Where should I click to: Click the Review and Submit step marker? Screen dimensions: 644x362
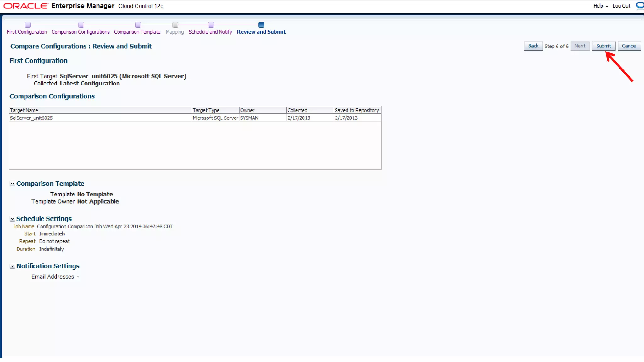click(261, 25)
